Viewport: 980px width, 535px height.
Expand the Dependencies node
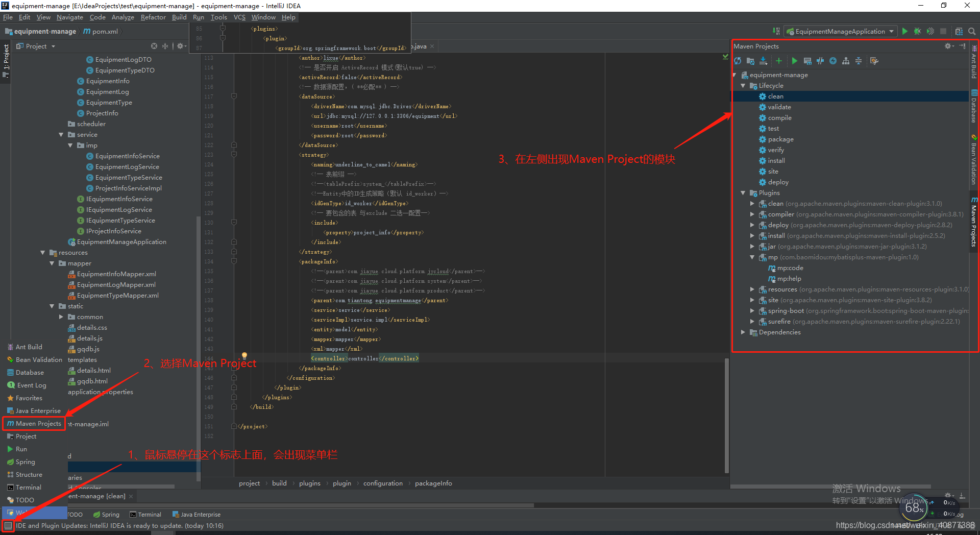[x=743, y=332]
